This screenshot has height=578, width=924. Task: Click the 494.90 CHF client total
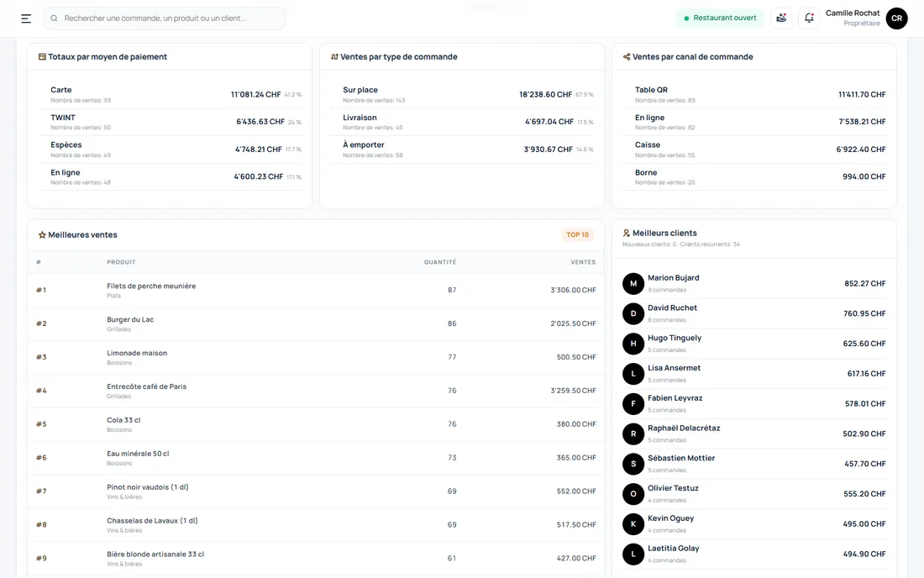click(x=864, y=554)
